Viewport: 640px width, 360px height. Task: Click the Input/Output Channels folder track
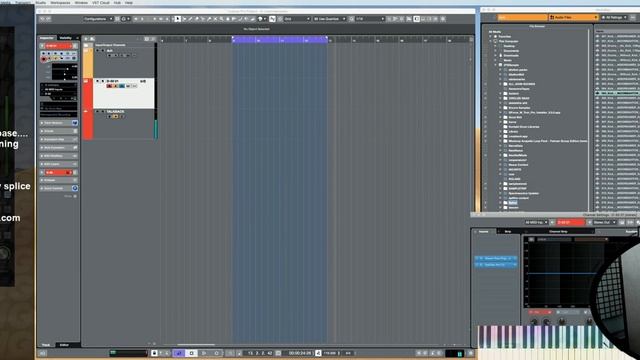118,45
